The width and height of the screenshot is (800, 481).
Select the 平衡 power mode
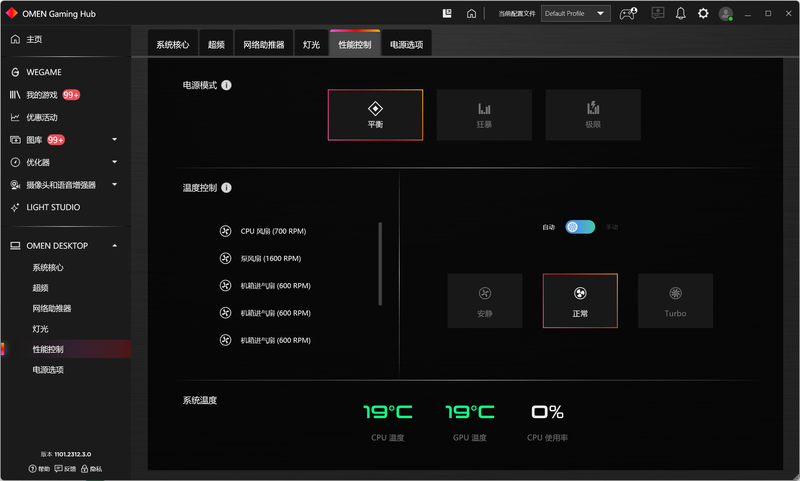pyautogui.click(x=375, y=115)
